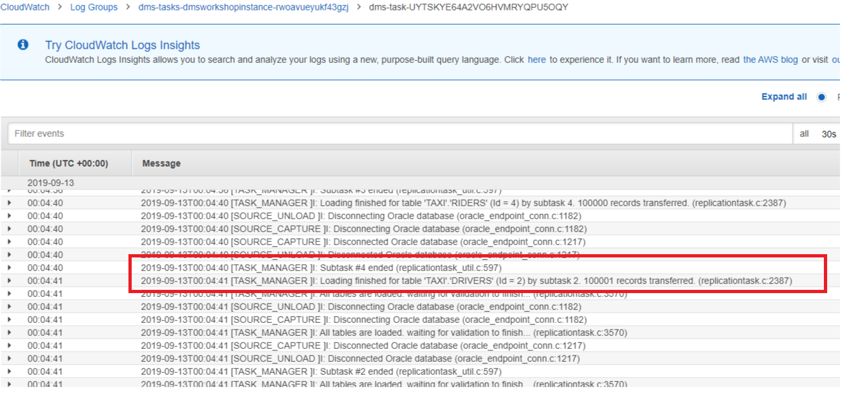Click message 'Loading finished for table TAXI.DRIVERS'

pyautogui.click(x=466, y=281)
